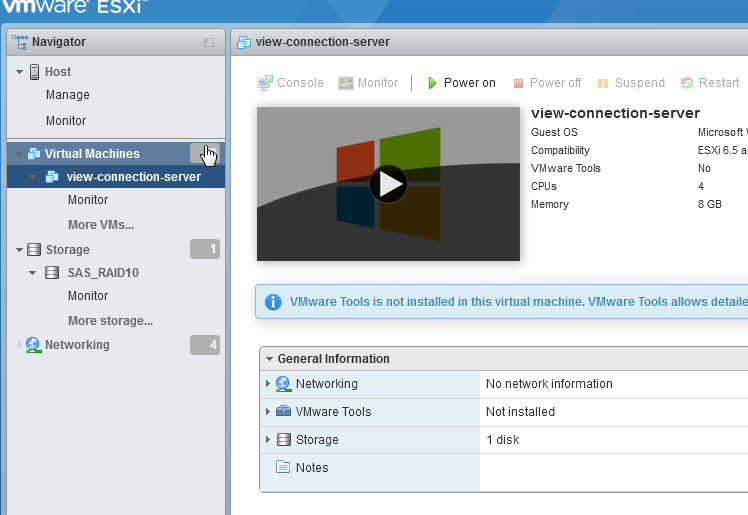Click the Host server icon
The width and height of the screenshot is (748, 515).
coord(35,72)
